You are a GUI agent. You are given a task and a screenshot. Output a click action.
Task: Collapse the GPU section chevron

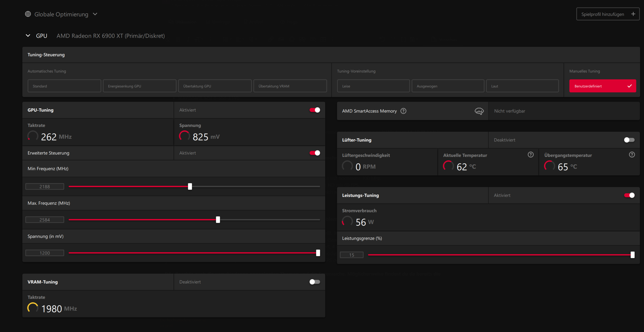28,36
